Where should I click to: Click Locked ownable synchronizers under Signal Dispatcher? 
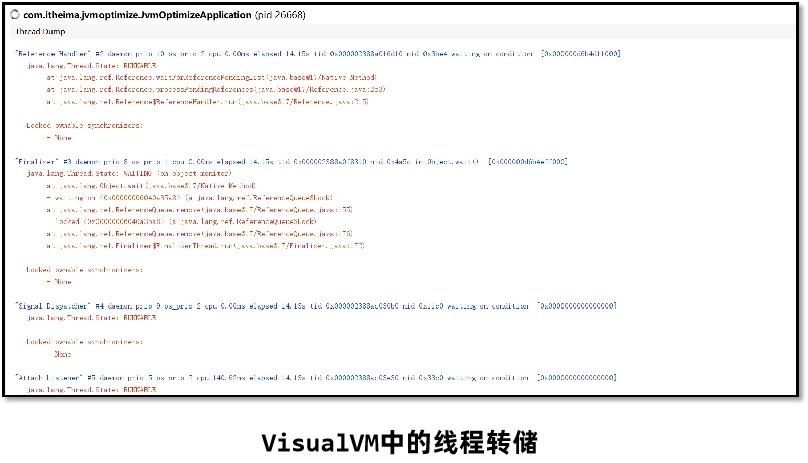pos(85,342)
